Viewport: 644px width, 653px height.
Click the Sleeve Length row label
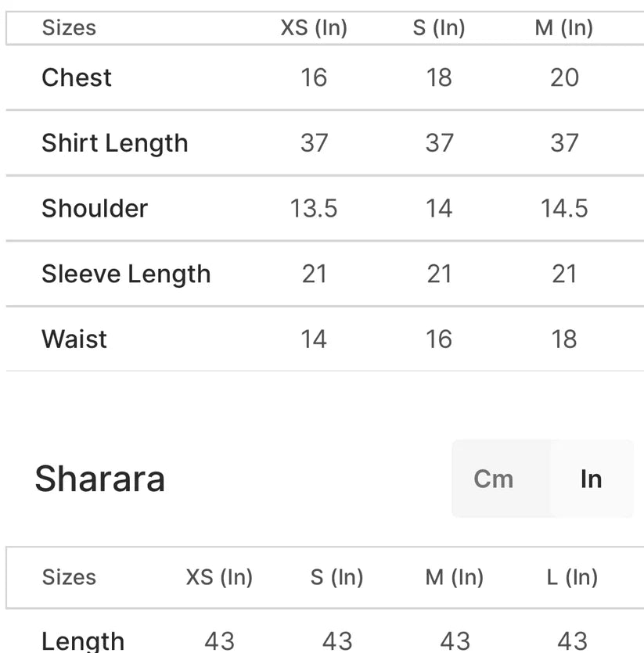[x=126, y=274]
